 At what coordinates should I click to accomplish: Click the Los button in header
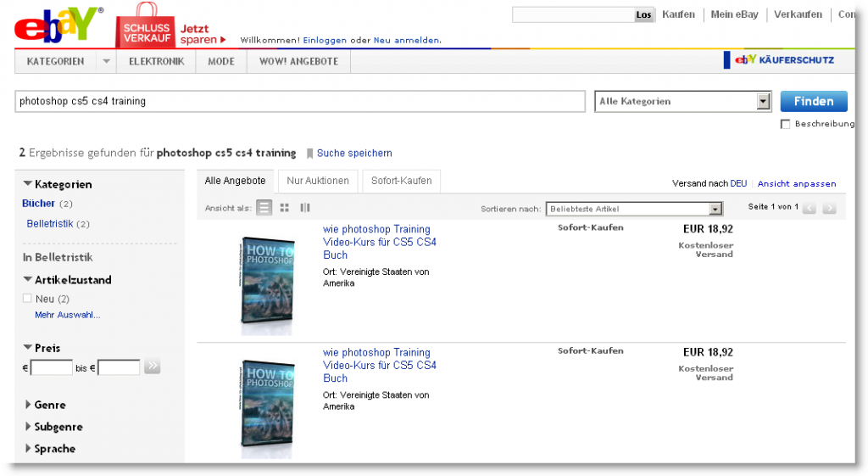644,15
